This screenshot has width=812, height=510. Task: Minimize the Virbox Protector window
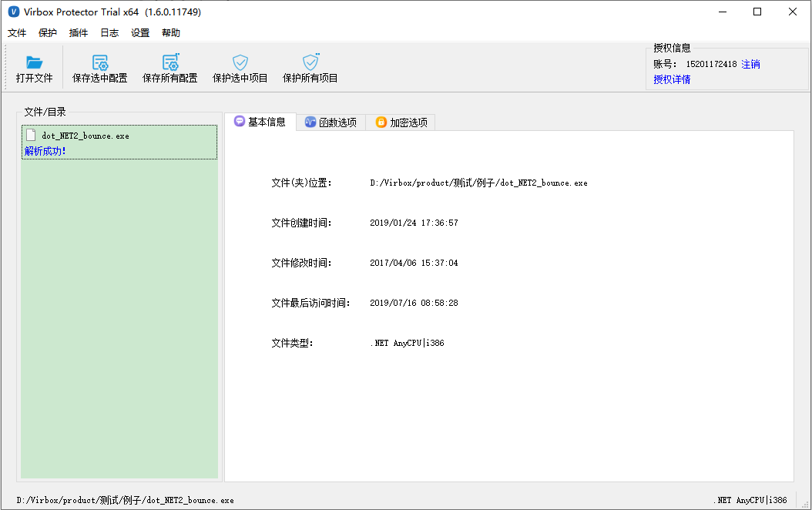[x=723, y=12]
